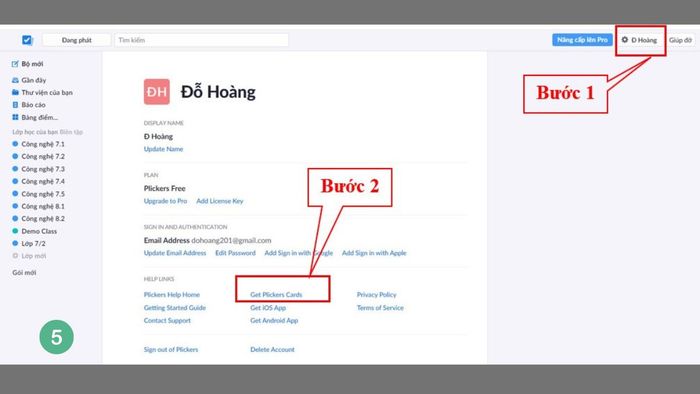Image resolution: width=700 pixels, height=394 pixels.
Task: Click Add Sign in with Apple
Action: tap(374, 253)
